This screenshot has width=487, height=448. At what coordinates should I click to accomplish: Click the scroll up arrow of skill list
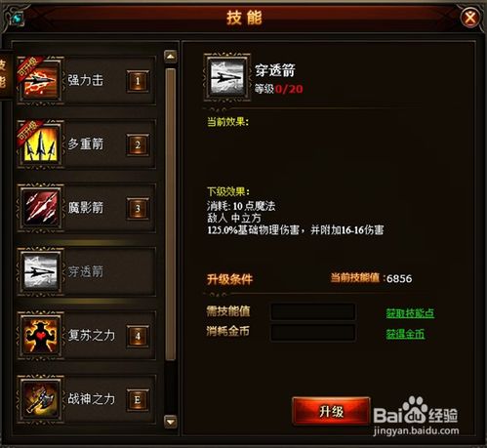171,57
